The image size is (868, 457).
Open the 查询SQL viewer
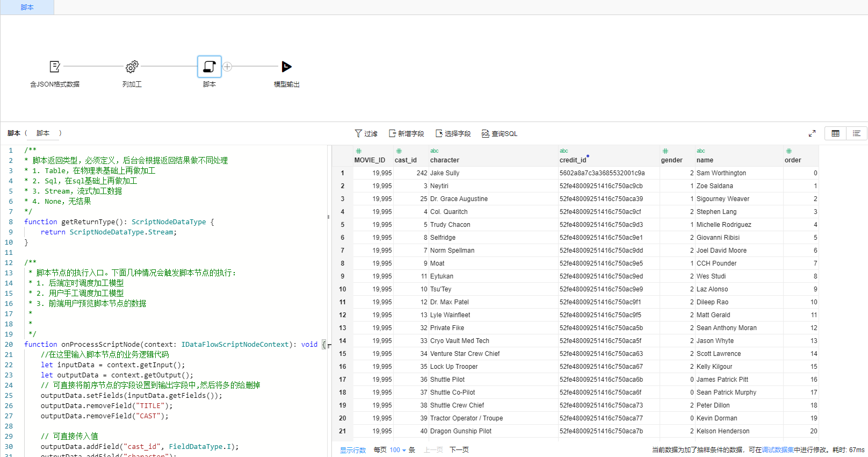(499, 133)
